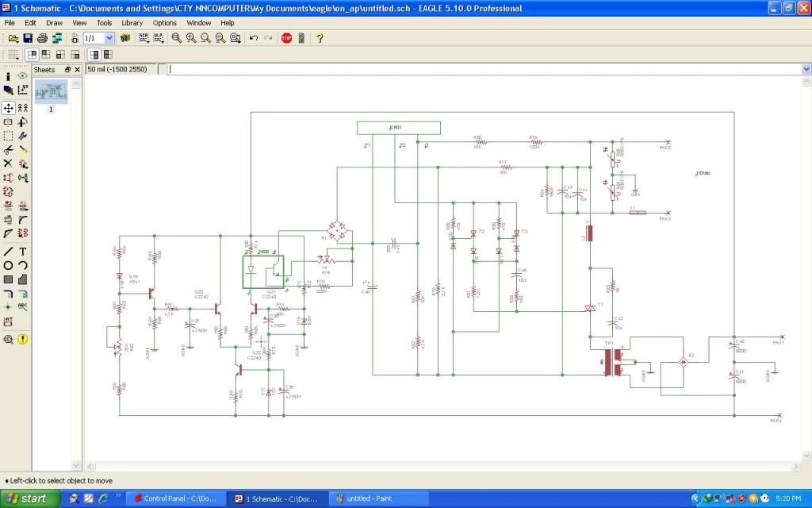Select the Wire line drawing tool
The width and height of the screenshot is (812, 508).
click(8, 251)
